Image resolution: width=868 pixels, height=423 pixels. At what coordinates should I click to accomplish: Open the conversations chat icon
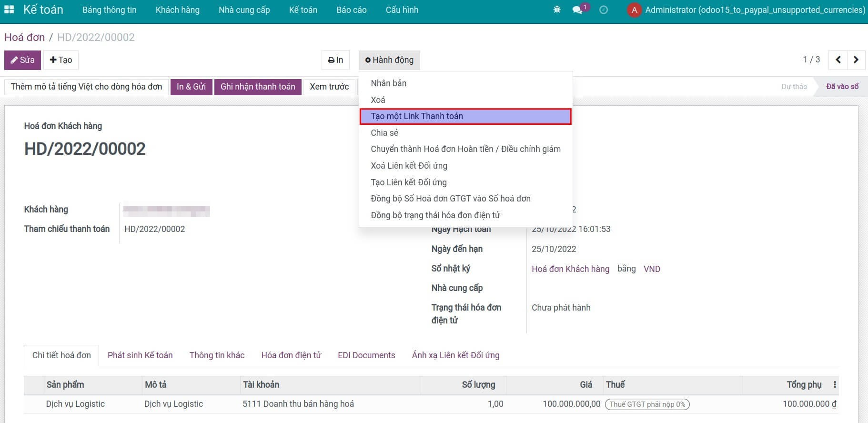[578, 10]
